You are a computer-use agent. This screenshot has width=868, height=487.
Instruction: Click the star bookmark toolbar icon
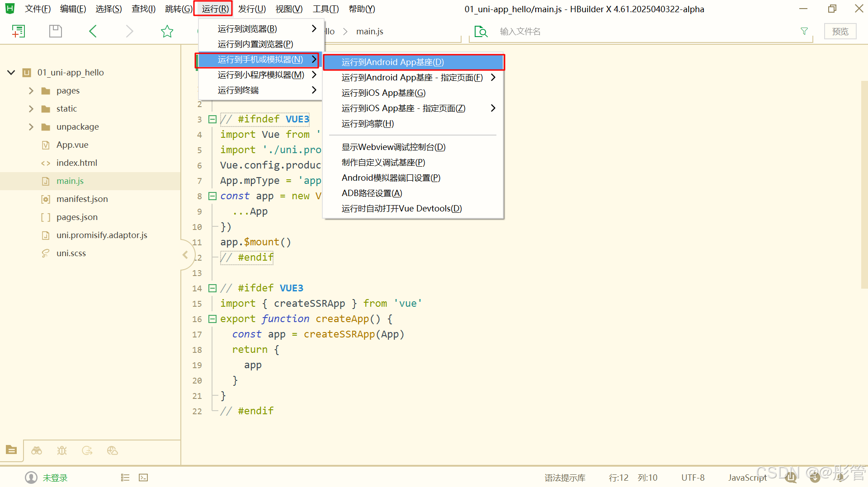[x=167, y=31]
